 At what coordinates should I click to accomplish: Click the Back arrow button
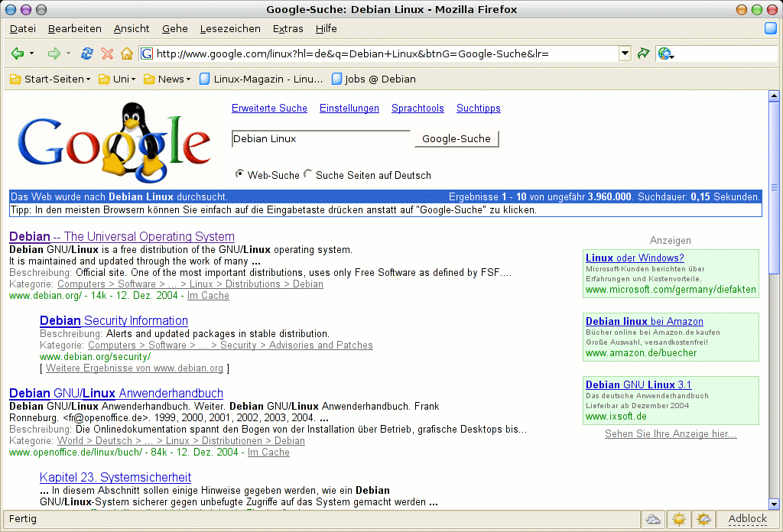click(x=18, y=54)
